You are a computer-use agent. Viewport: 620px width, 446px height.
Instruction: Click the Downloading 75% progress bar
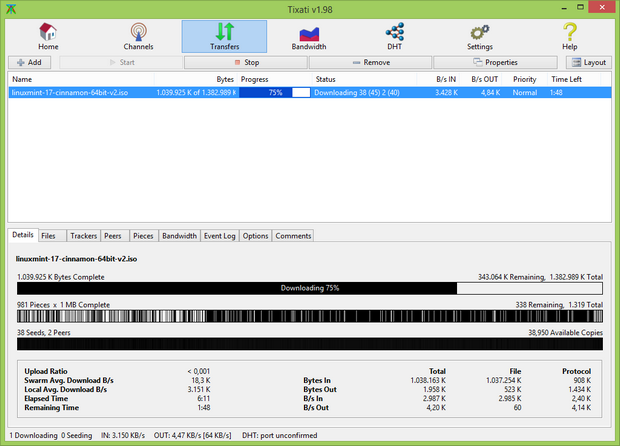point(310,288)
